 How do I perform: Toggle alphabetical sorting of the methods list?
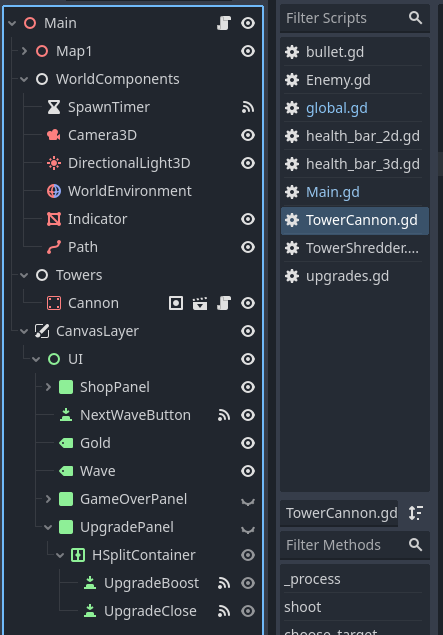(416, 513)
